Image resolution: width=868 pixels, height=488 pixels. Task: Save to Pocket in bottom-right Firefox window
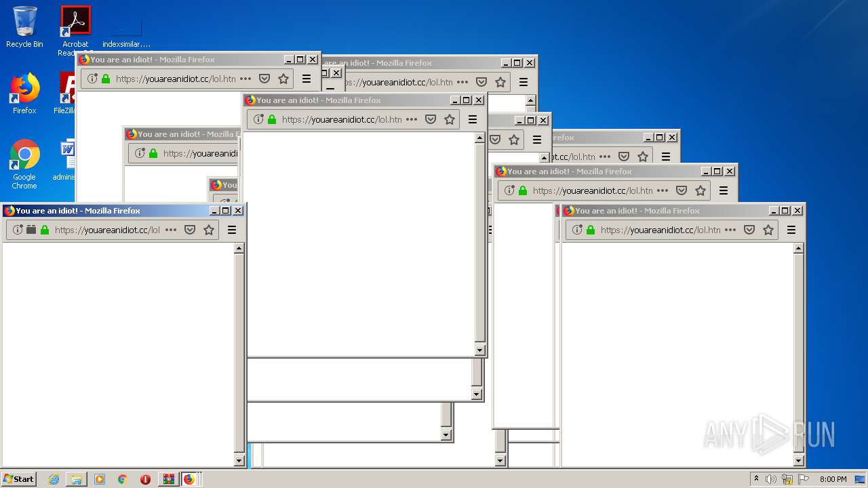(749, 230)
